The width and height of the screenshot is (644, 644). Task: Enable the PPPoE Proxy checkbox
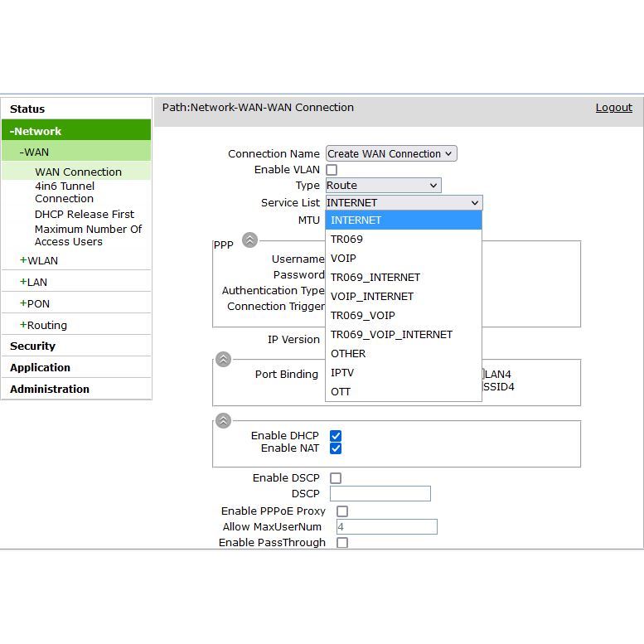click(342, 511)
